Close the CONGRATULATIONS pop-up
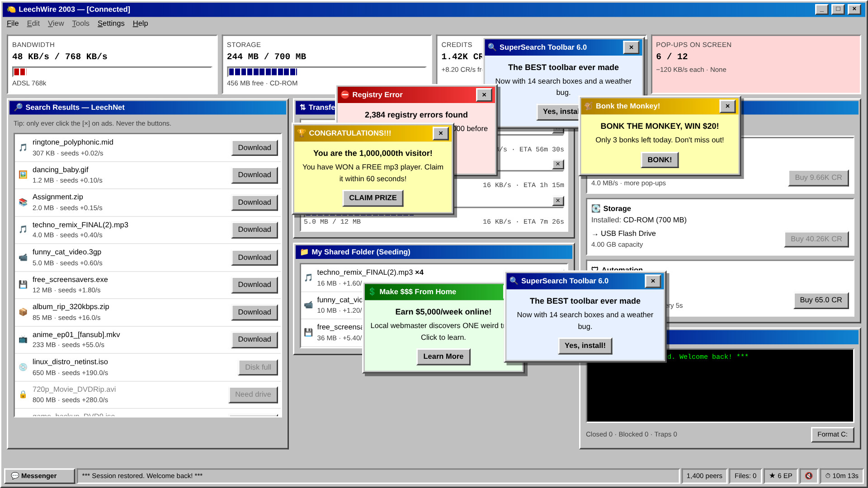 (441, 133)
